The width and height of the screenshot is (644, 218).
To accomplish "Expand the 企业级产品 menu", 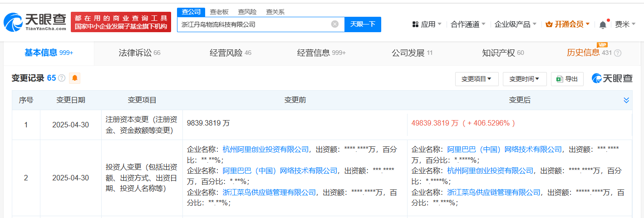I will pyautogui.click(x=515, y=24).
